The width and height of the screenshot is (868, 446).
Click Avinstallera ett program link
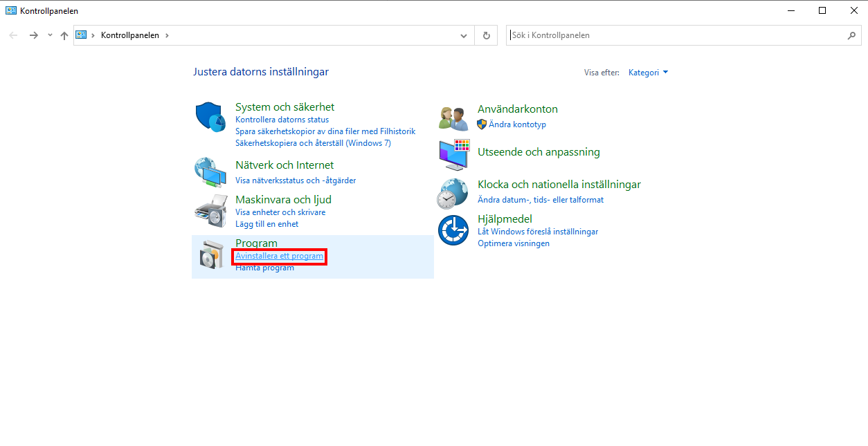(x=279, y=257)
